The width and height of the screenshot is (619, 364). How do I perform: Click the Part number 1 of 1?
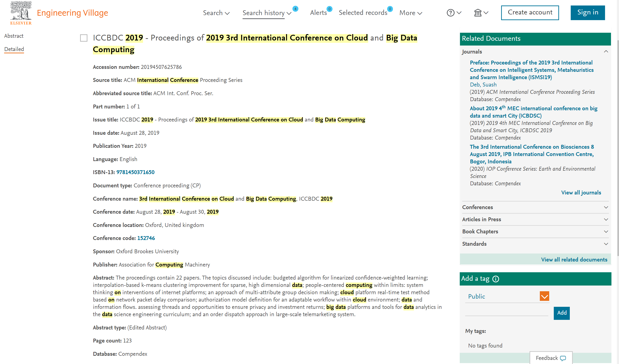tap(133, 107)
